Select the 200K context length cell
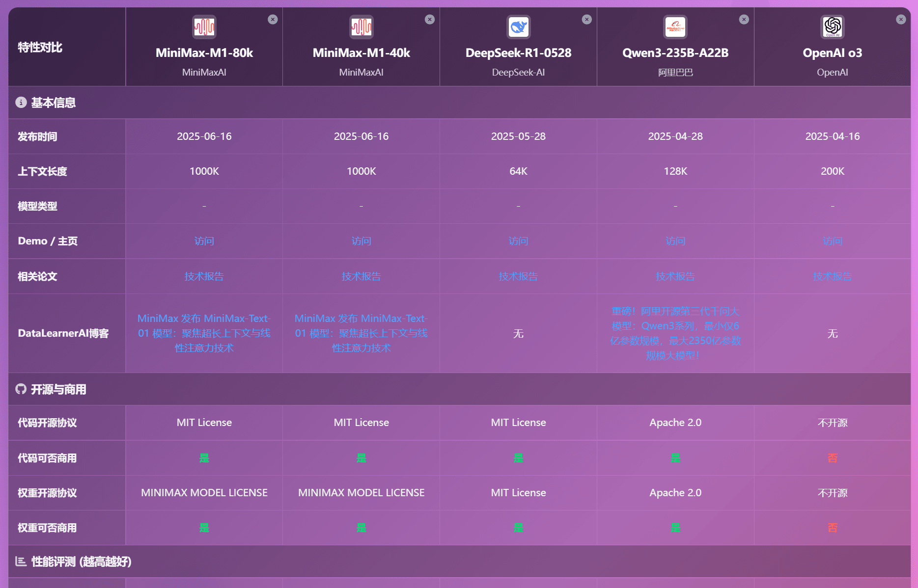This screenshot has width=918, height=588. pos(833,171)
